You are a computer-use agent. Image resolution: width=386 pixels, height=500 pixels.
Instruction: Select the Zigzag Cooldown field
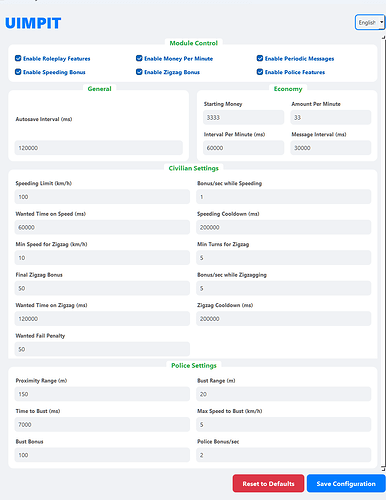tap(284, 319)
